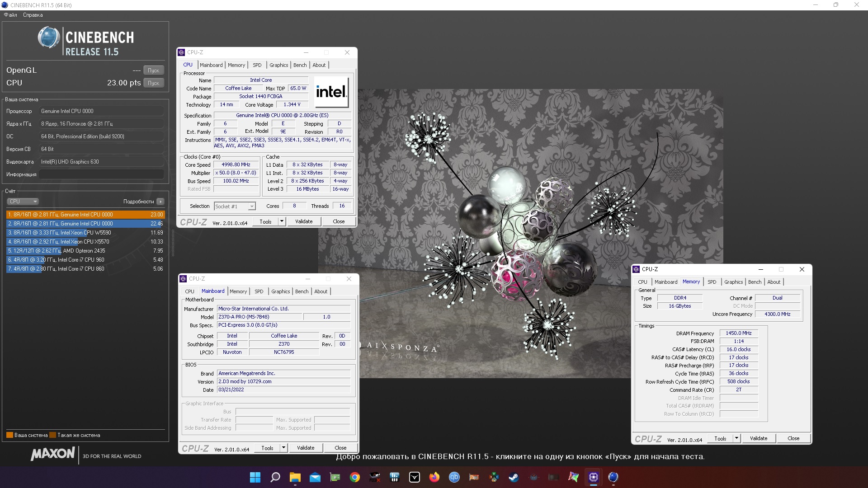Open SPD tab in Mainboard CPU-Z window

259,291
